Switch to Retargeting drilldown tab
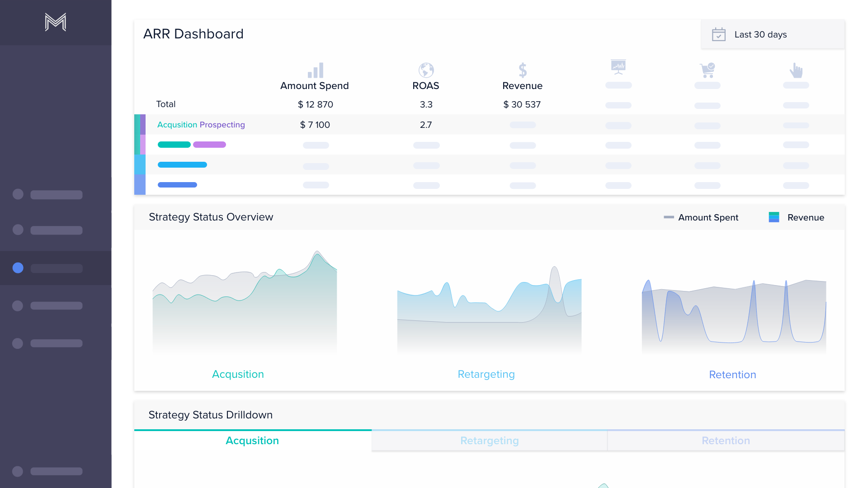The height and width of the screenshot is (488, 868). tap(489, 441)
